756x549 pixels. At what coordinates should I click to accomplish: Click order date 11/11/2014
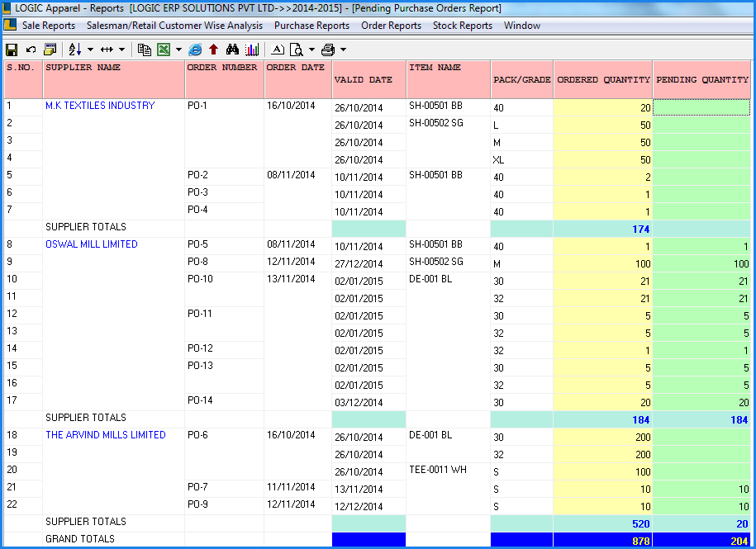[x=291, y=487]
